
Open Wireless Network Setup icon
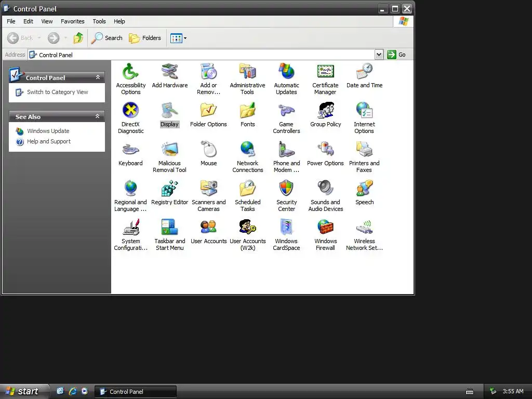click(364, 228)
